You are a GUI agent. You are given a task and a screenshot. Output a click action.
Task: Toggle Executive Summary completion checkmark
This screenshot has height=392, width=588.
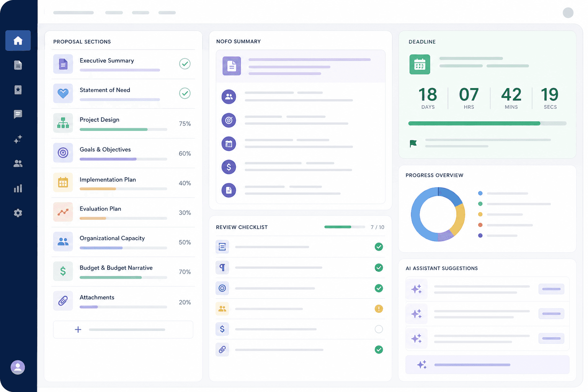coord(185,64)
